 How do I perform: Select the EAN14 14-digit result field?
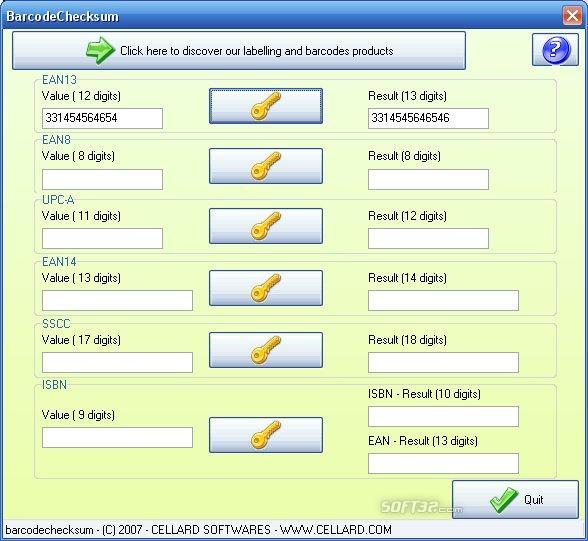(443, 300)
